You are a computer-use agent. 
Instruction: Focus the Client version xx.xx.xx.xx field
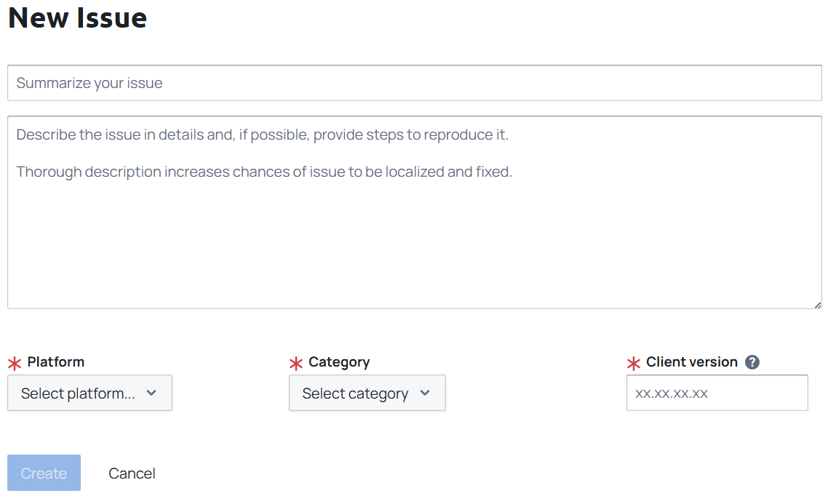717,393
